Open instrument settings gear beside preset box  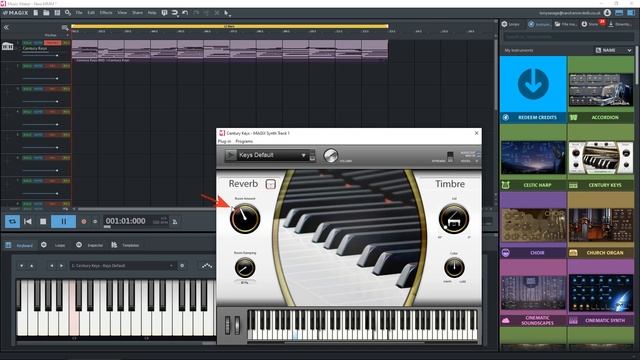(182, 266)
